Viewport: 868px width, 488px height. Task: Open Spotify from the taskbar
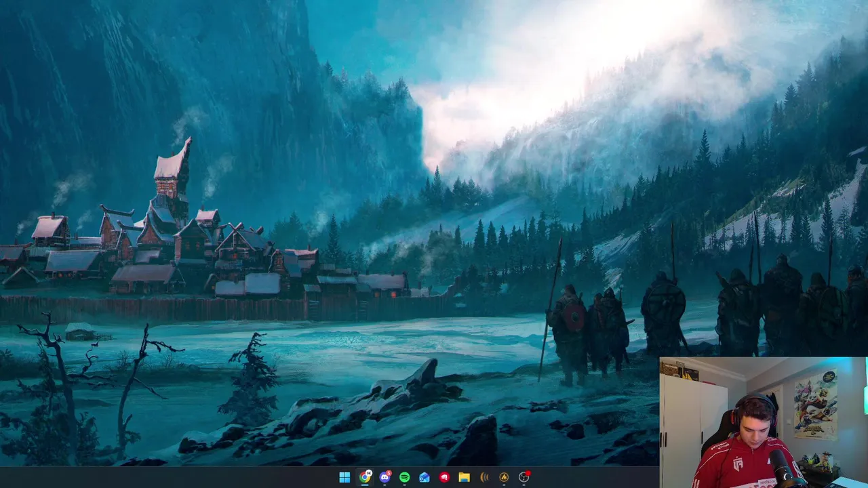[405, 477]
